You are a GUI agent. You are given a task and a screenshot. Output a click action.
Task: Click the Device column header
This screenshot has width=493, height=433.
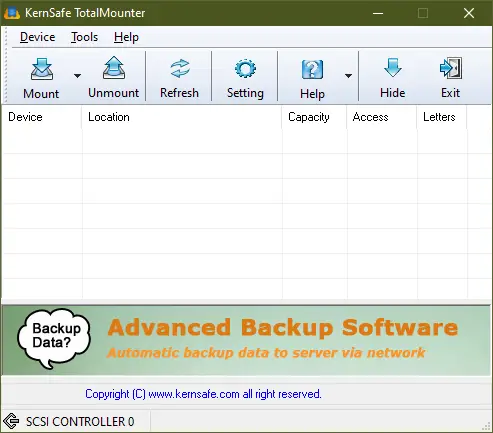[x=42, y=117]
